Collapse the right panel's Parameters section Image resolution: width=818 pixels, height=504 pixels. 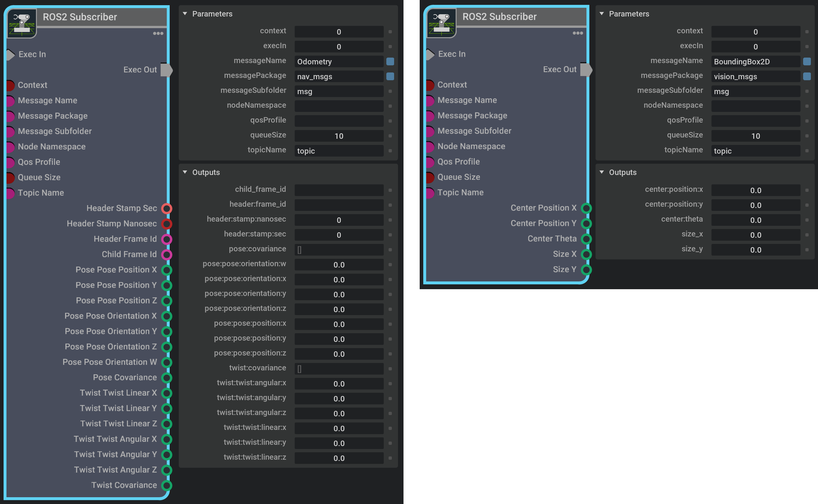[602, 14]
